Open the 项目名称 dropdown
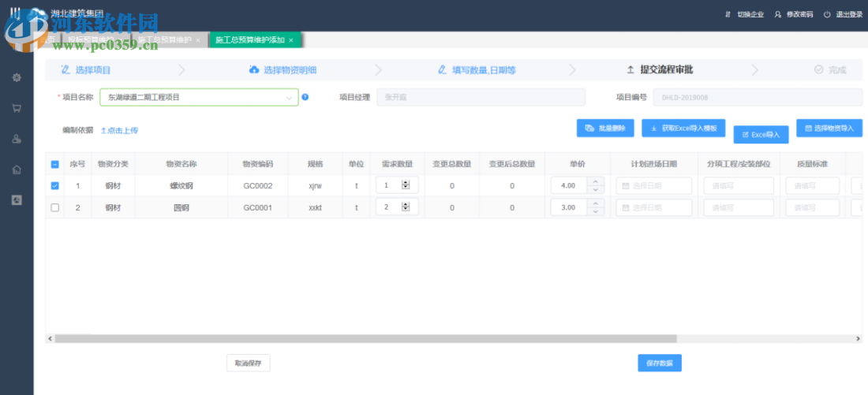Image resolution: width=868 pixels, height=395 pixels. (x=200, y=97)
